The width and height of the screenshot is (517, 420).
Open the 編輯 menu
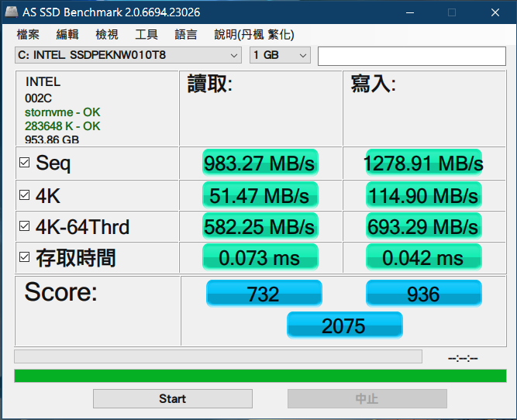pos(67,34)
